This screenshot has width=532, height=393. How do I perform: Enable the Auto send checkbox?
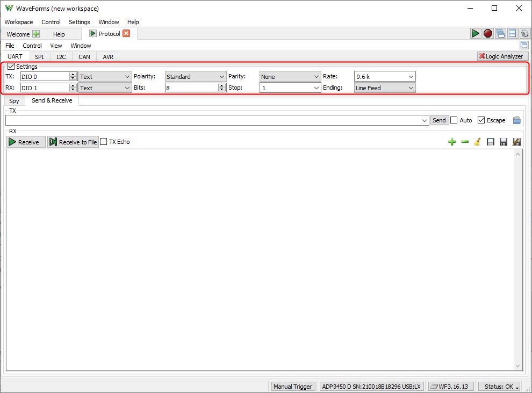454,120
